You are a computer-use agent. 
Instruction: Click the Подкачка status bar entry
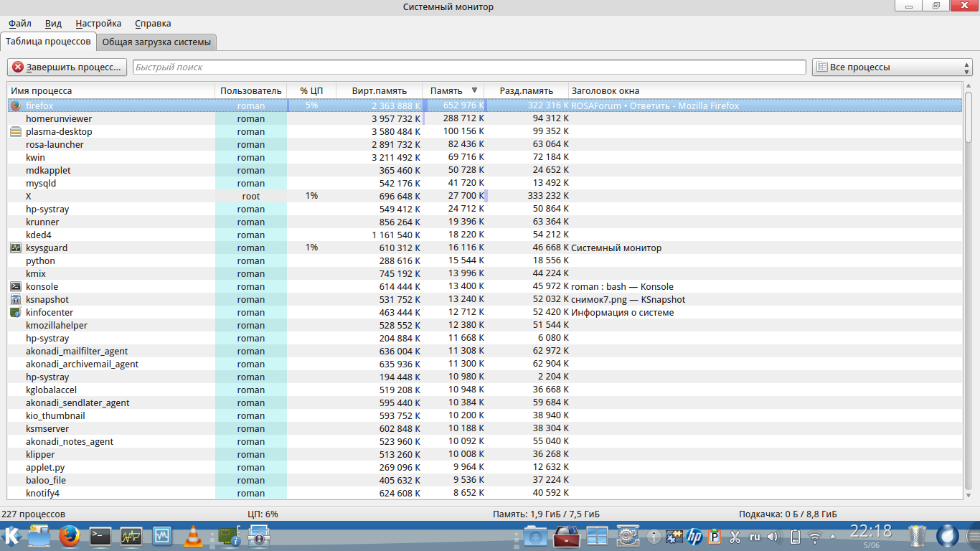[x=788, y=514]
